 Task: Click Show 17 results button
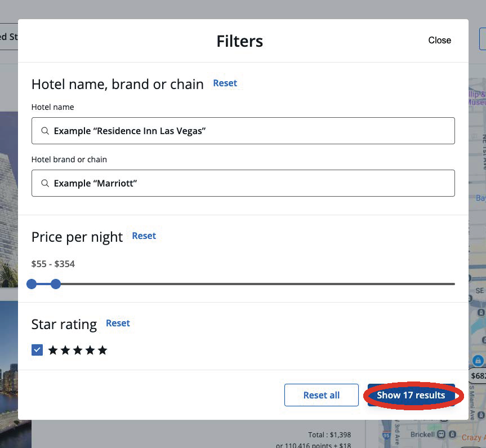point(411,395)
